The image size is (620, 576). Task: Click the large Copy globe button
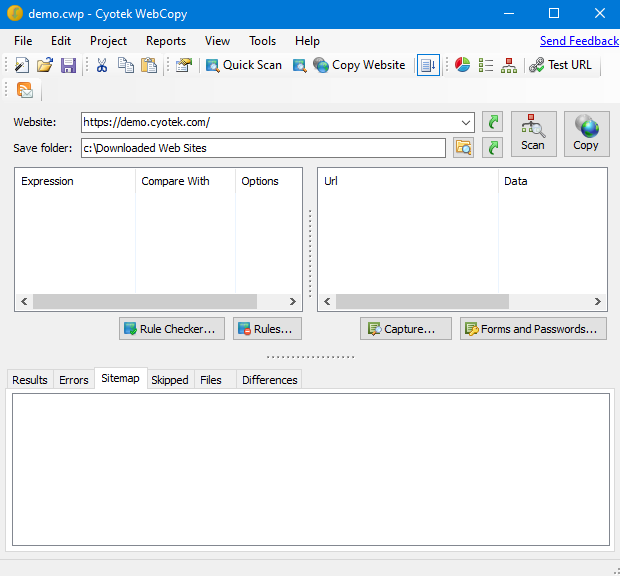coord(586,134)
